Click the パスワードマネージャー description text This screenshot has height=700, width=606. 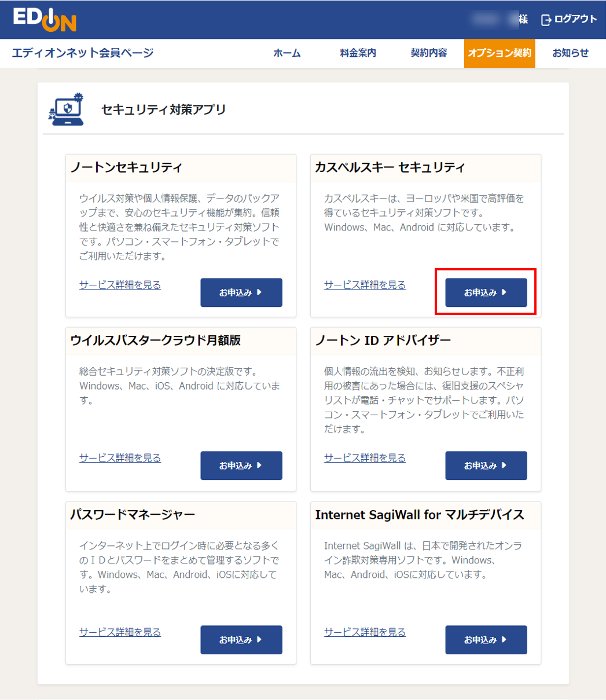coord(180,567)
